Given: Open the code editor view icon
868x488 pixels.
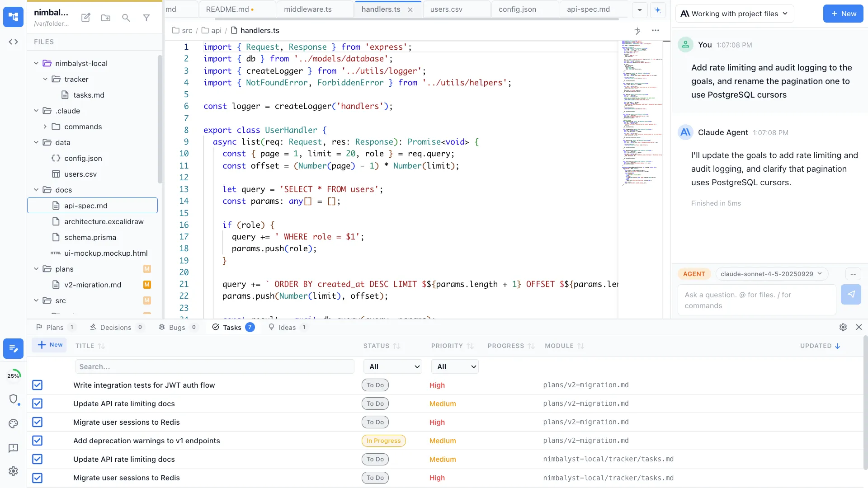Looking at the screenshot, I should coord(13,42).
